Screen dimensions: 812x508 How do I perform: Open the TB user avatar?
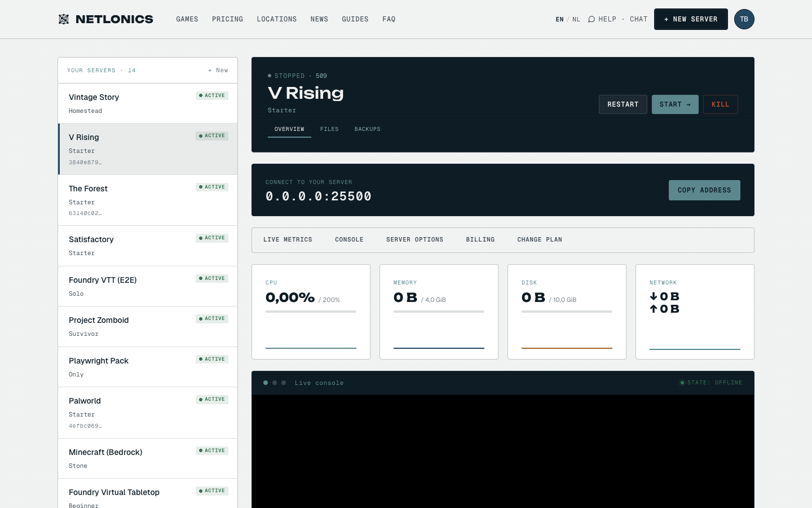(744, 19)
